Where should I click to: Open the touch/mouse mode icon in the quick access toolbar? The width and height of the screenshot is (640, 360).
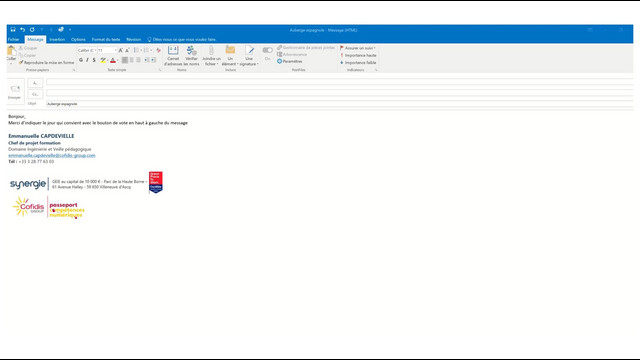tap(61, 29)
